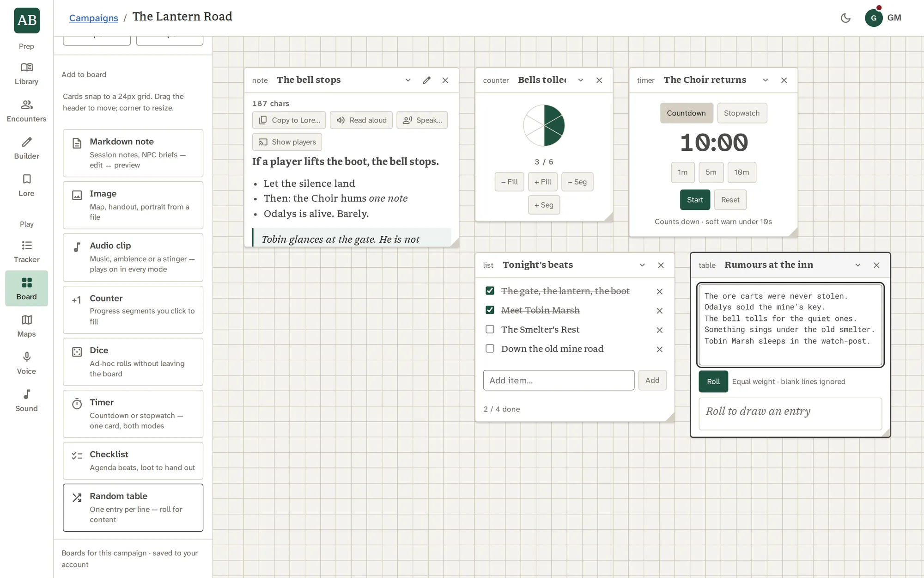
Task: Set timer to 5m preset
Action: (711, 172)
